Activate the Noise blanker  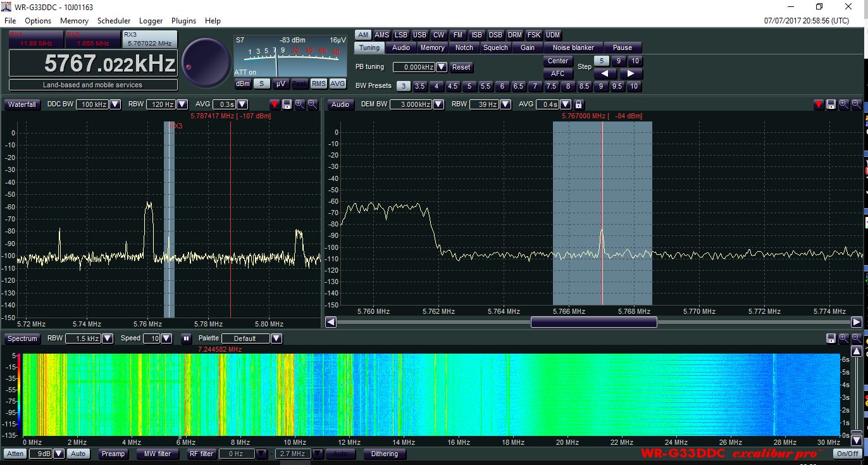coord(573,47)
